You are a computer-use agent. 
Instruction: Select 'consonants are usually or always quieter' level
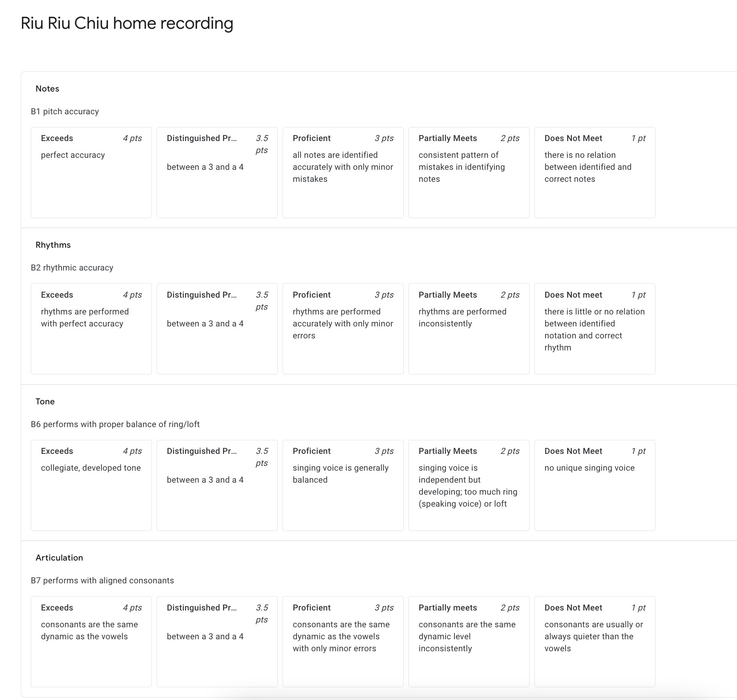pyautogui.click(x=595, y=641)
